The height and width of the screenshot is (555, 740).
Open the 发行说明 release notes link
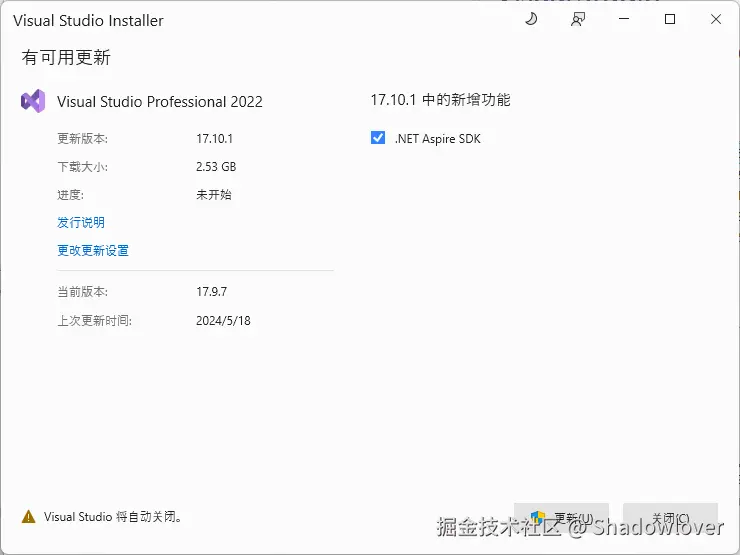pyautogui.click(x=81, y=222)
